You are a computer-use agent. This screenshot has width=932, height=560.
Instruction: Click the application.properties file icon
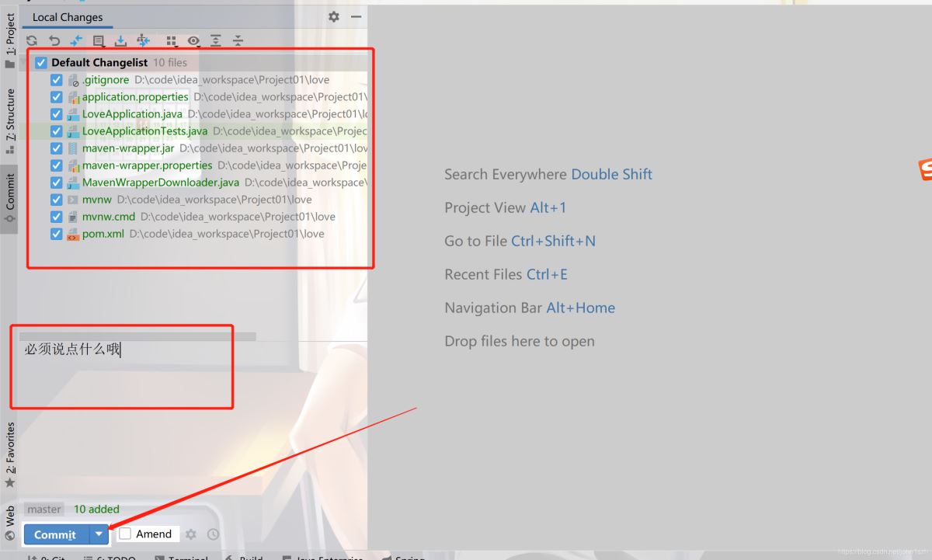click(73, 97)
